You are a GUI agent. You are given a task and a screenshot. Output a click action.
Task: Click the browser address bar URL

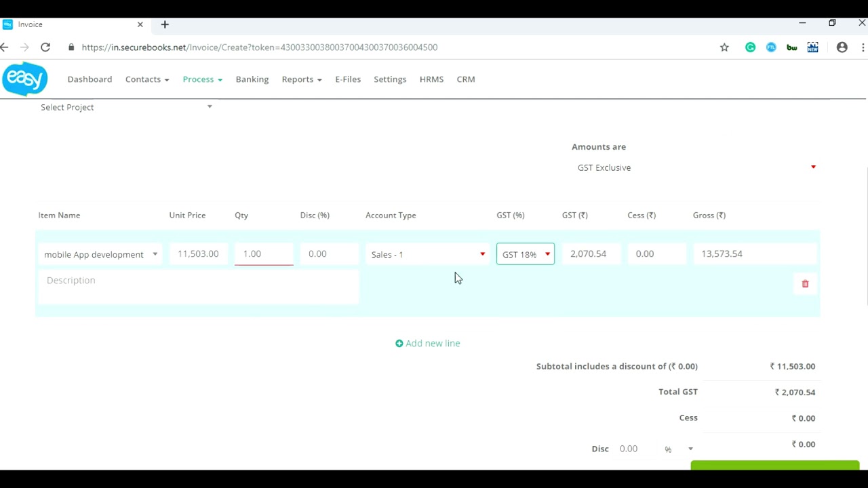260,47
